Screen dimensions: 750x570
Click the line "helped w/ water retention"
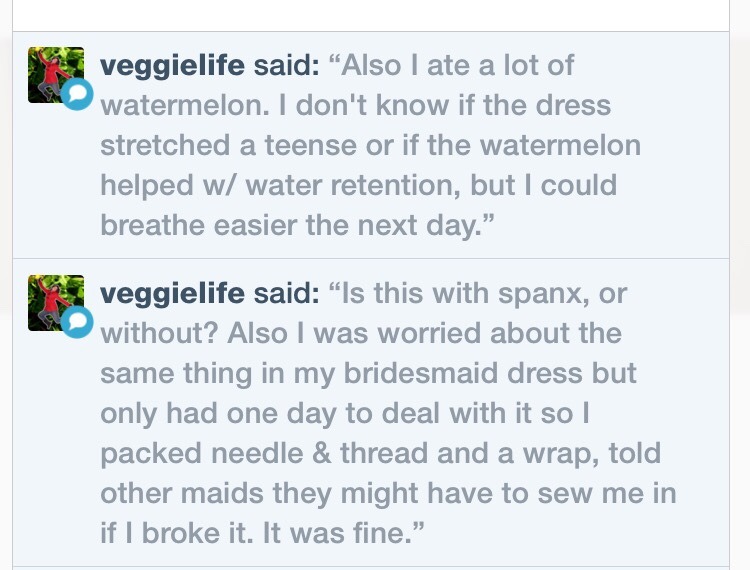point(358,186)
